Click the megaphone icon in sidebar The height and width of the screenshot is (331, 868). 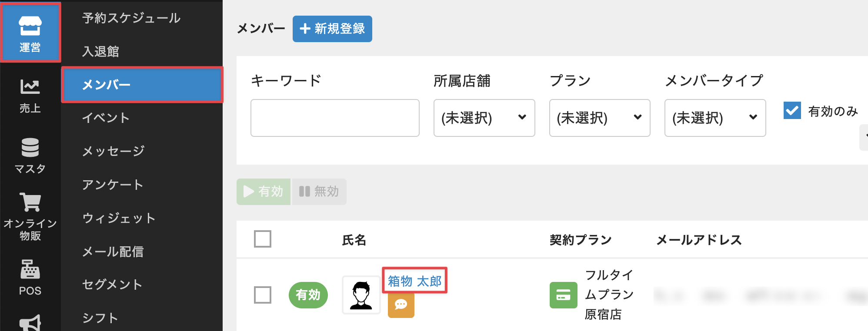point(30,324)
